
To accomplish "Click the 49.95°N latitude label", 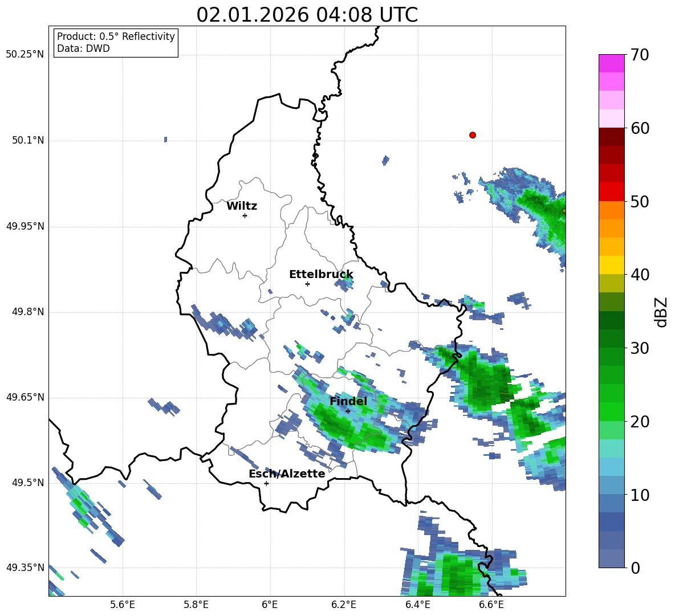I will coord(25,226).
